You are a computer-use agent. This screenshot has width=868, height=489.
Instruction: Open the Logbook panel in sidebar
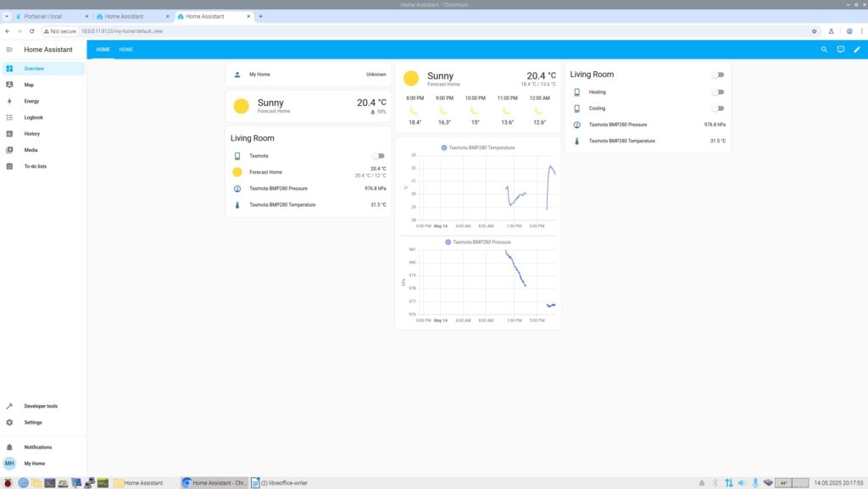coord(43,117)
